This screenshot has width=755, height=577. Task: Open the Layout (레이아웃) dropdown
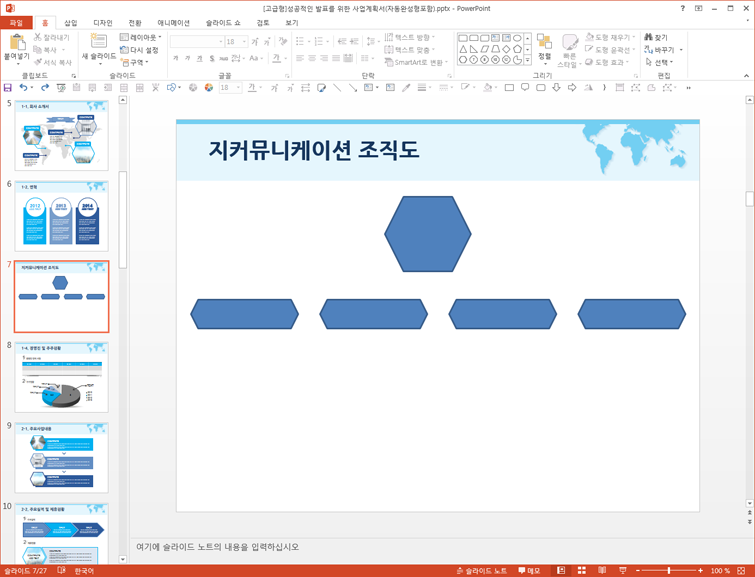coord(141,37)
